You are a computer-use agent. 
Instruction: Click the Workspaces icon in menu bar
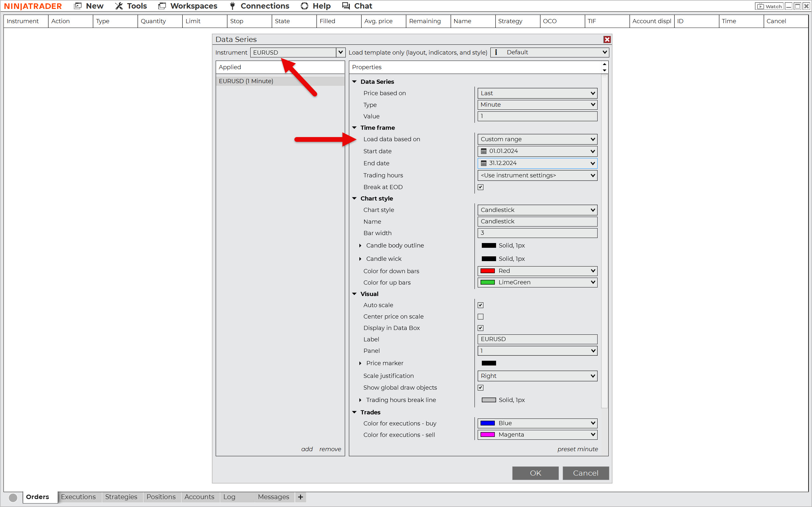(x=162, y=6)
